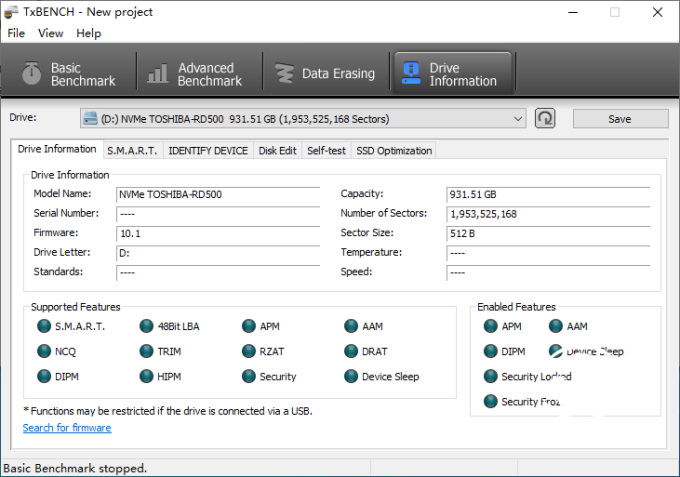Switch to the IDENTIFY DEVICE tab

(x=208, y=151)
